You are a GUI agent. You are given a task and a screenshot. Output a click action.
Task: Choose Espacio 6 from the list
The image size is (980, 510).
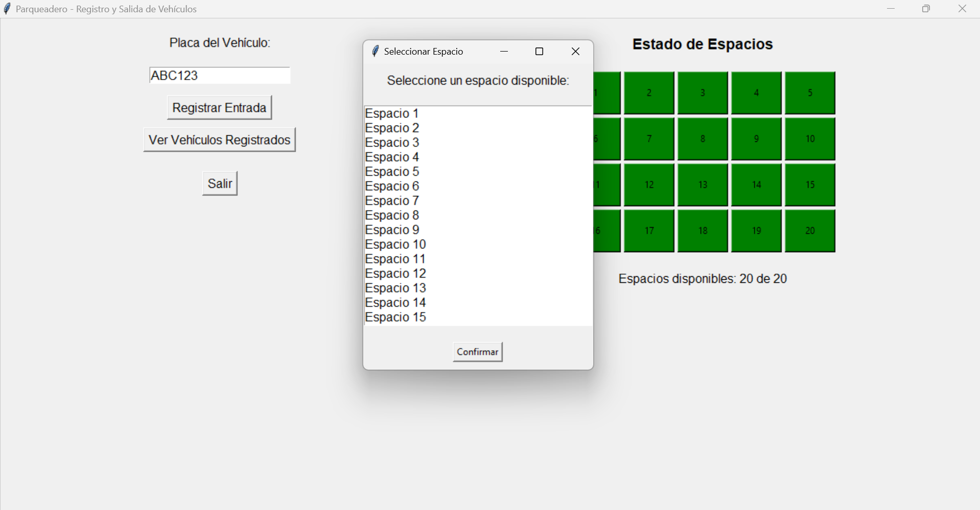pos(478,186)
